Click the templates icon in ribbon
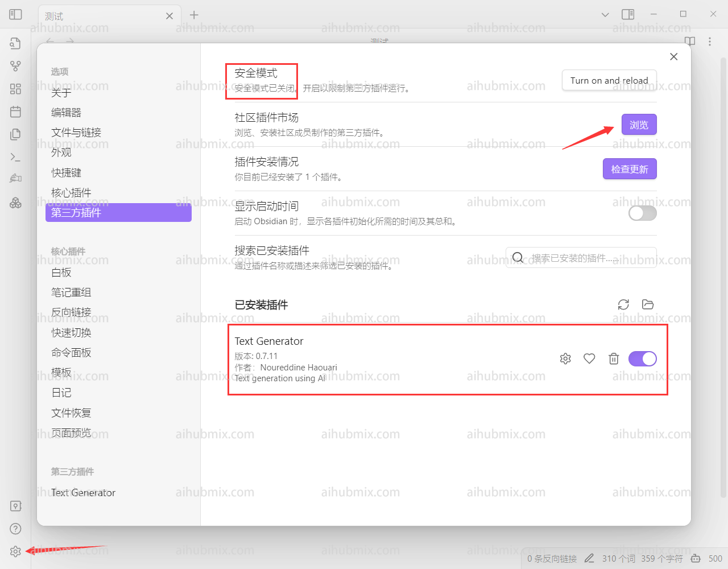This screenshot has height=569, width=728. tap(15, 134)
